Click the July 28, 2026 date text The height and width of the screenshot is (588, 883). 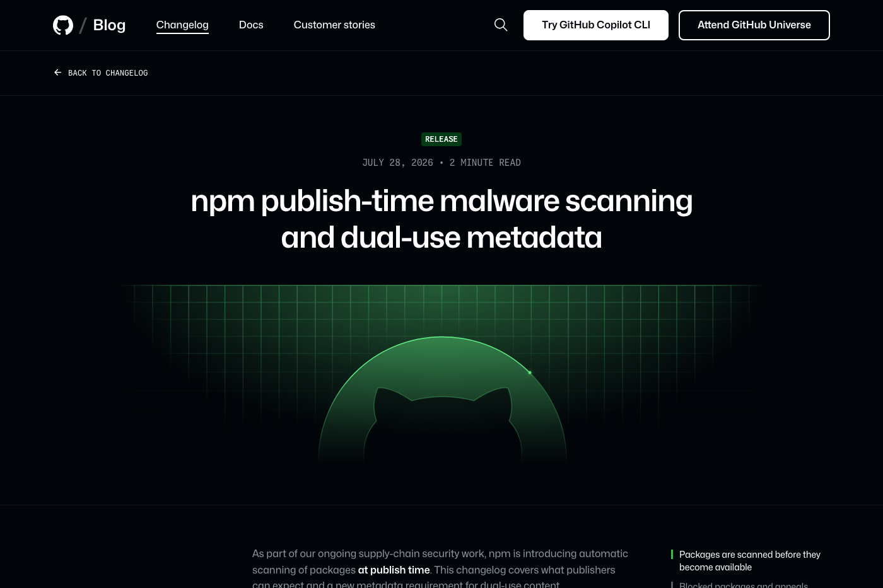[397, 163]
